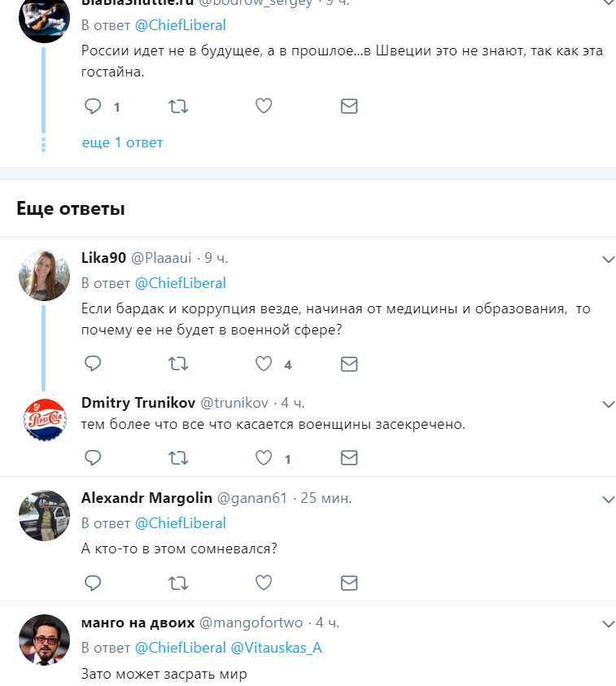This screenshot has height=686, width=616.
Task: Open манго на двоих profile name
Action: tap(138, 623)
